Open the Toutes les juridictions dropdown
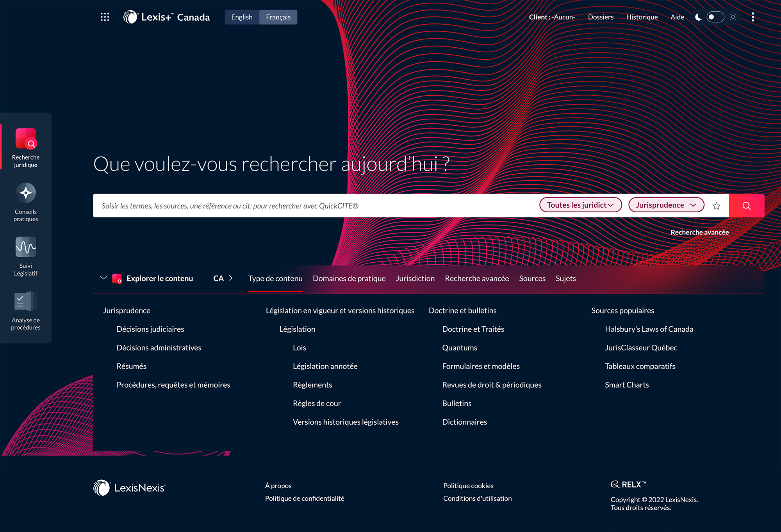Screen dimensions: 781x532 coord(580,205)
